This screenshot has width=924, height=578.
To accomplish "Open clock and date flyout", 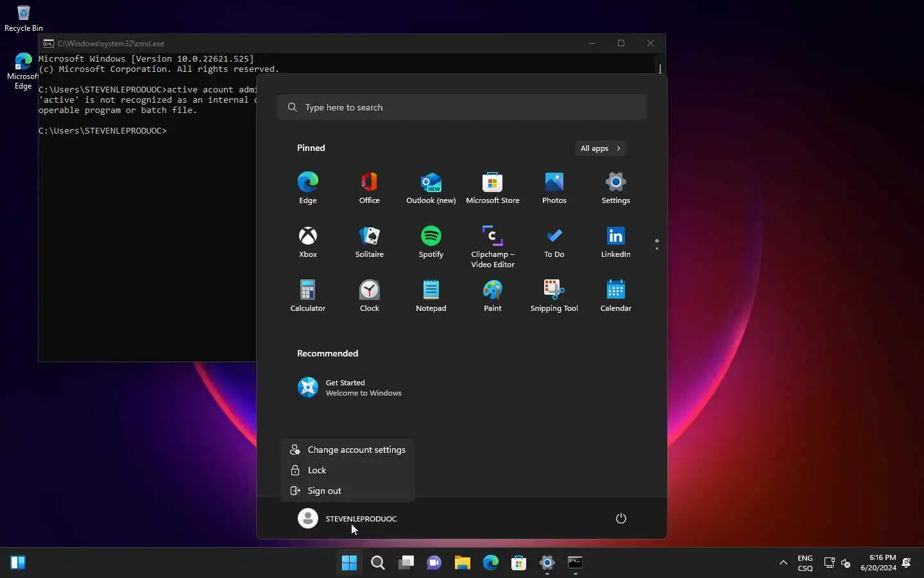I will point(878,563).
